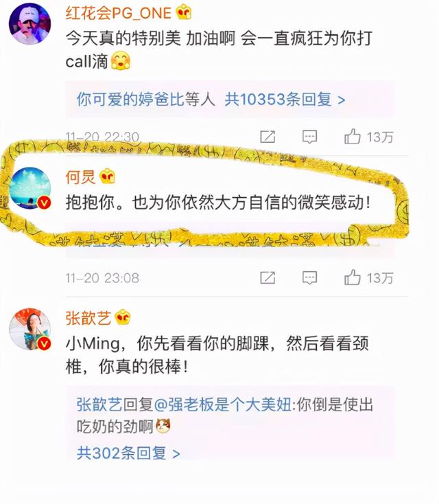The width and height of the screenshot is (439, 504).
Task: Repost the 11-20 22:30 comment
Action: pos(268,137)
